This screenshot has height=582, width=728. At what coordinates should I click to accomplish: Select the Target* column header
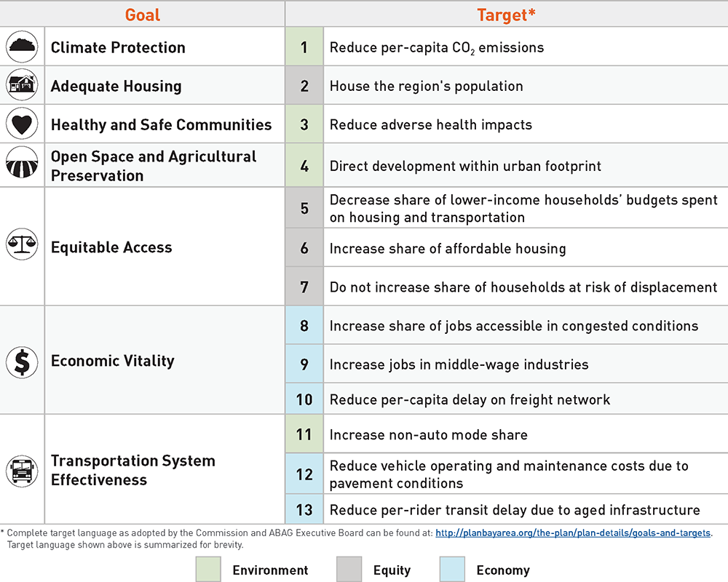[x=506, y=15]
